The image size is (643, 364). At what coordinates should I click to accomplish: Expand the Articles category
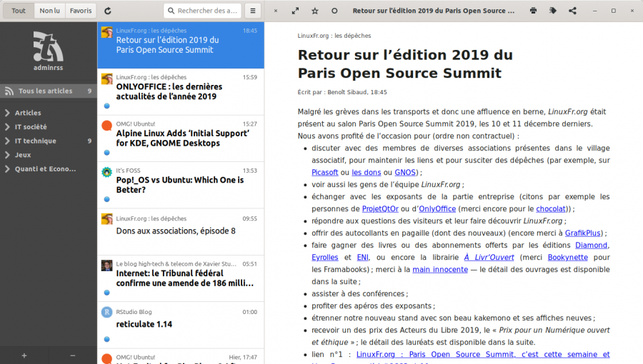[7, 113]
